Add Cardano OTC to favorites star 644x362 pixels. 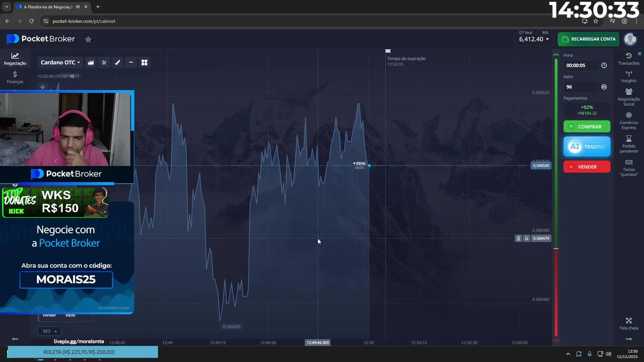point(88,39)
